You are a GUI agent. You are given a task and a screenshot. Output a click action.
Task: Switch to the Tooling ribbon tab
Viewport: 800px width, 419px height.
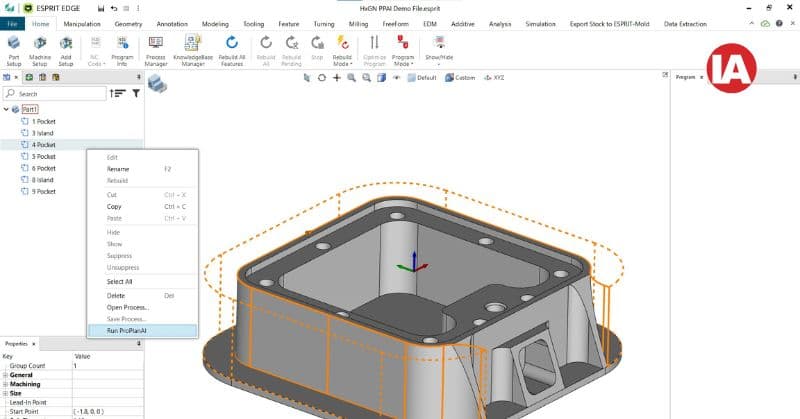(x=253, y=24)
